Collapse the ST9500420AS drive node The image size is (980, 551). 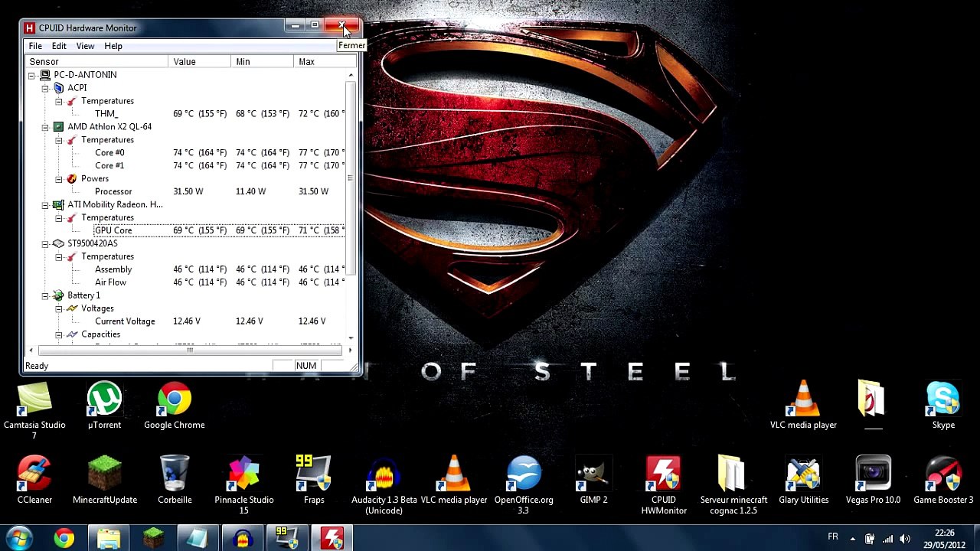(45, 243)
